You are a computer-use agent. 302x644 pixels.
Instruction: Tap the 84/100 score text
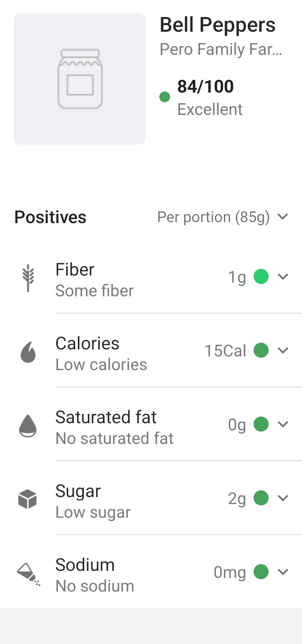(x=205, y=87)
